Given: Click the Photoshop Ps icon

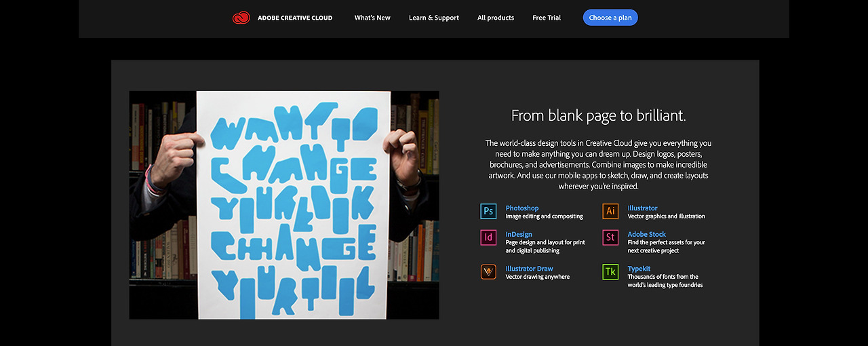Looking at the screenshot, I should pos(488,212).
